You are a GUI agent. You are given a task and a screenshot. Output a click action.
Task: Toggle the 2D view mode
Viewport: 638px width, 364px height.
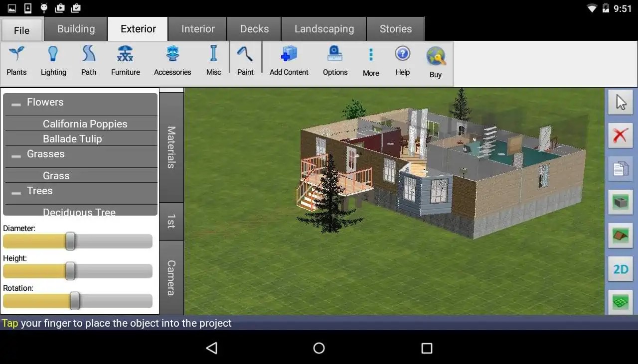click(x=620, y=269)
